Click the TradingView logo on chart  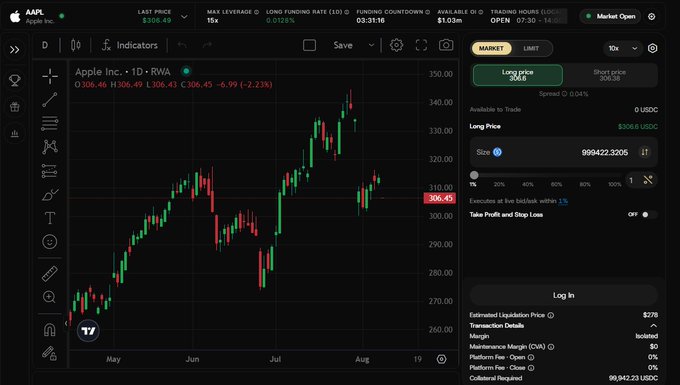tap(88, 331)
